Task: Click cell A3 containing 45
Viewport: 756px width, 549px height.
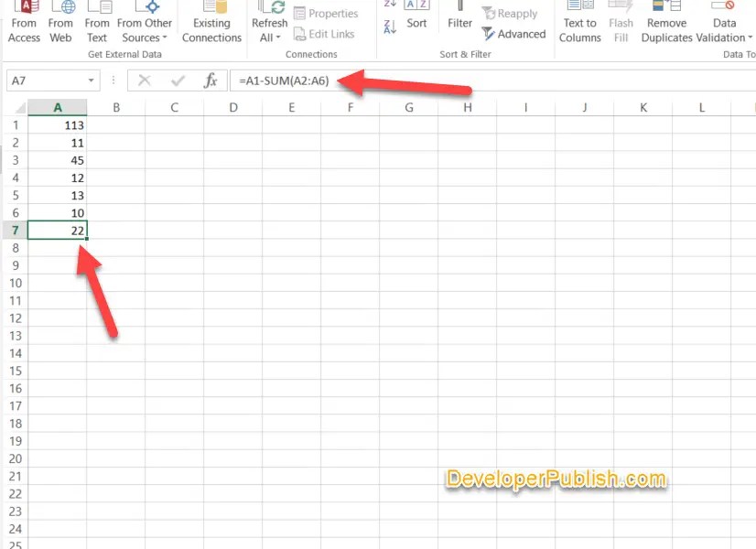Action: (58, 160)
